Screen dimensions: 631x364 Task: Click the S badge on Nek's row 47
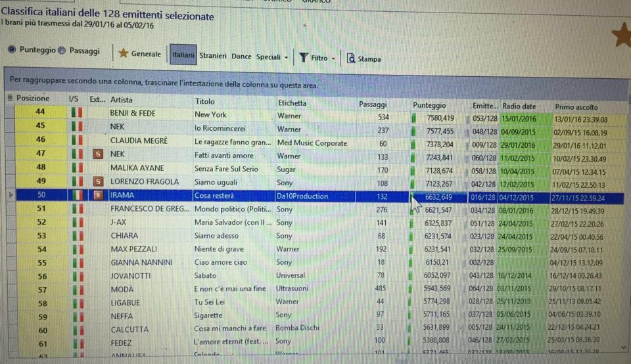tap(97, 154)
